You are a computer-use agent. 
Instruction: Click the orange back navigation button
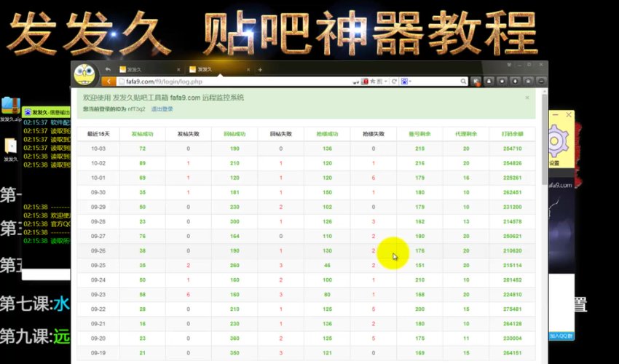click(x=109, y=82)
